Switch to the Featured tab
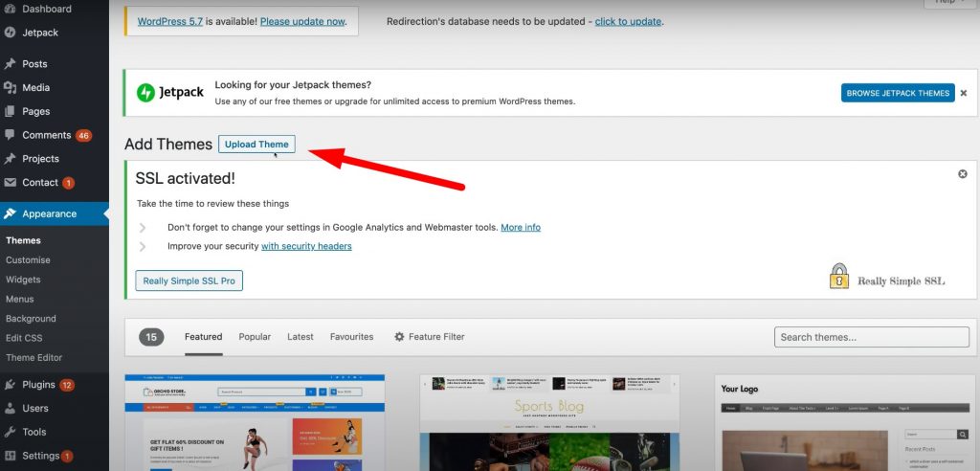The width and height of the screenshot is (980, 471). tap(203, 337)
